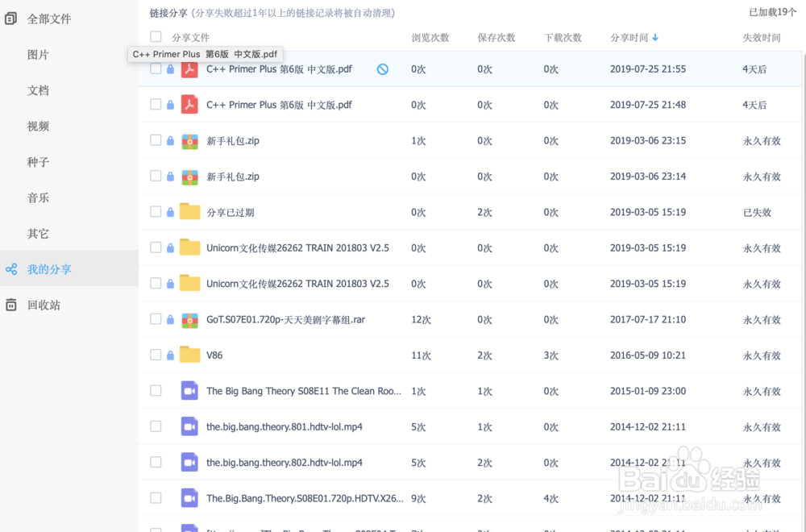Open V86 folder name
This screenshot has width=806, height=532.
(214, 355)
